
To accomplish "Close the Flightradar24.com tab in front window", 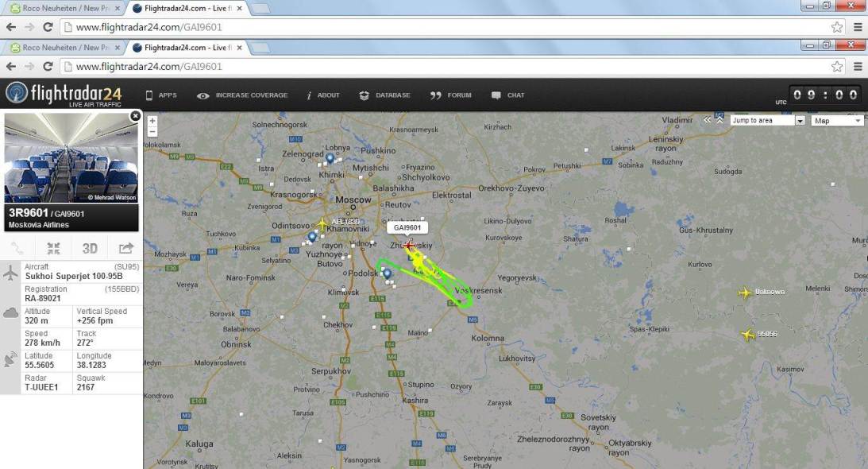I will [x=239, y=48].
